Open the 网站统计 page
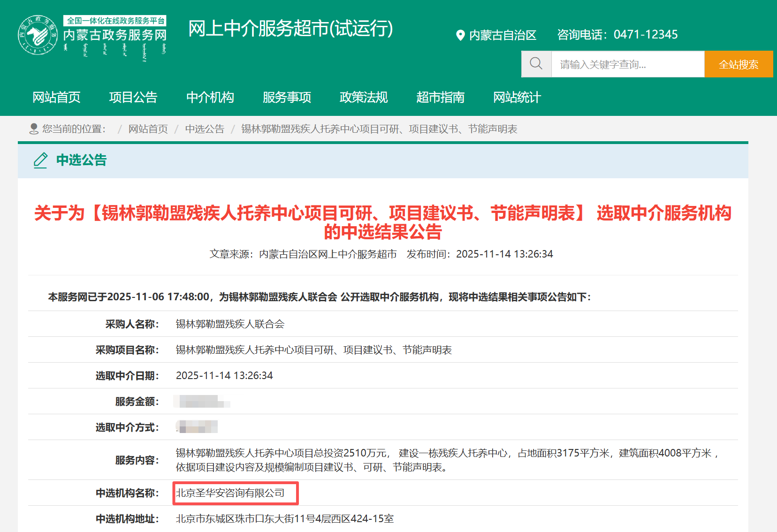The image size is (777, 532). pos(517,98)
